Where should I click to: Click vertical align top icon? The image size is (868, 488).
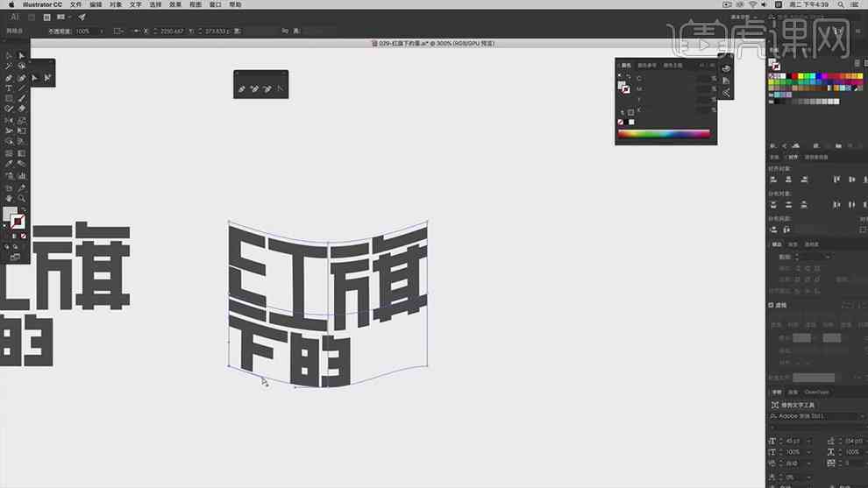[836, 180]
